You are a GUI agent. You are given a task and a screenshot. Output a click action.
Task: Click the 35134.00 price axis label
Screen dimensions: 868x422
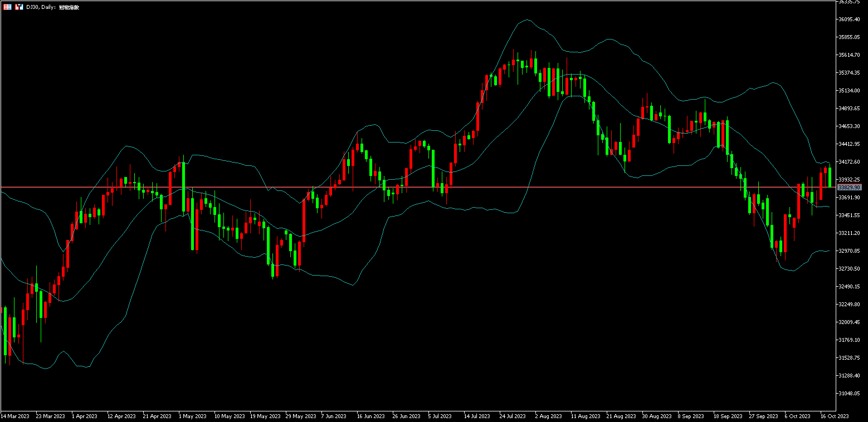point(849,91)
